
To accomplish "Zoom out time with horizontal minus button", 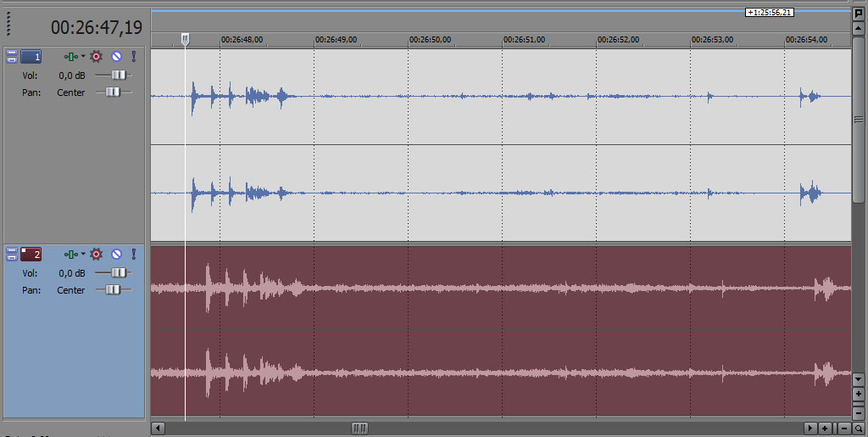I will tap(844, 429).
